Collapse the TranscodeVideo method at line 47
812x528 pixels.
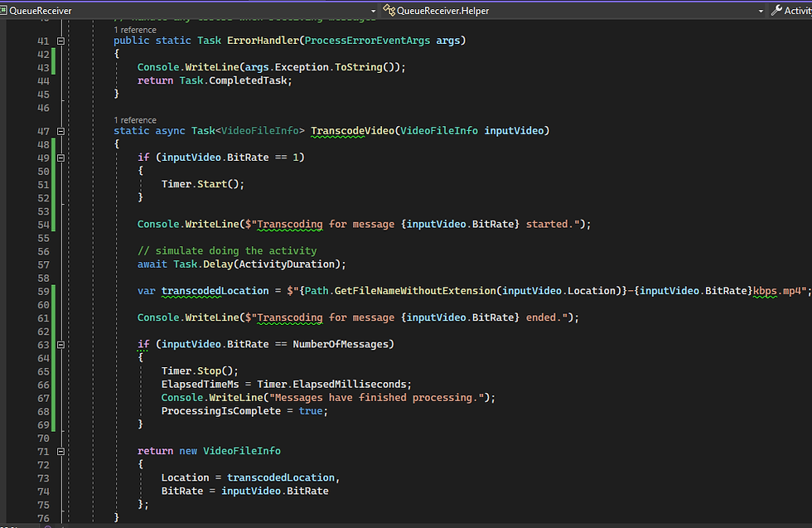[x=60, y=131]
